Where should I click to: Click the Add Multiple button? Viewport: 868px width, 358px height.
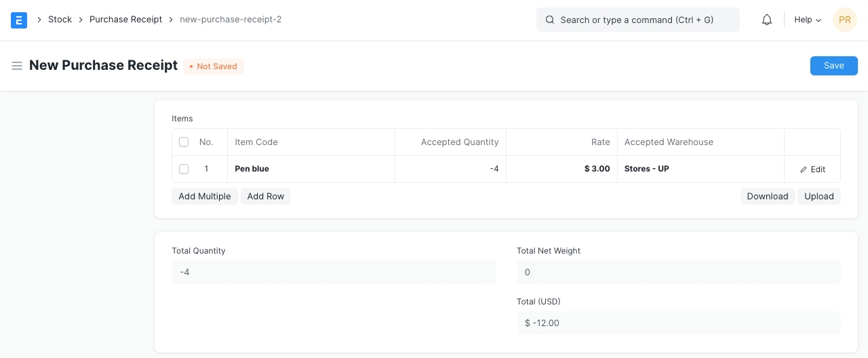(x=205, y=197)
